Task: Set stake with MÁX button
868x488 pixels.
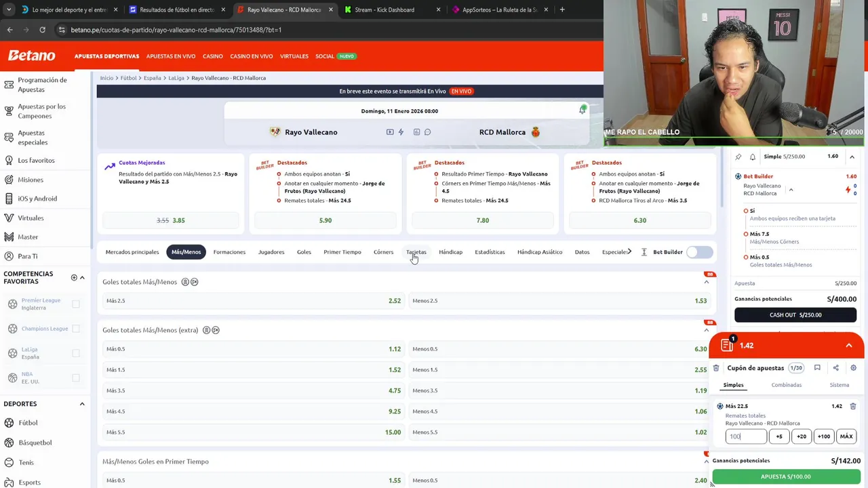Action: 846,436
